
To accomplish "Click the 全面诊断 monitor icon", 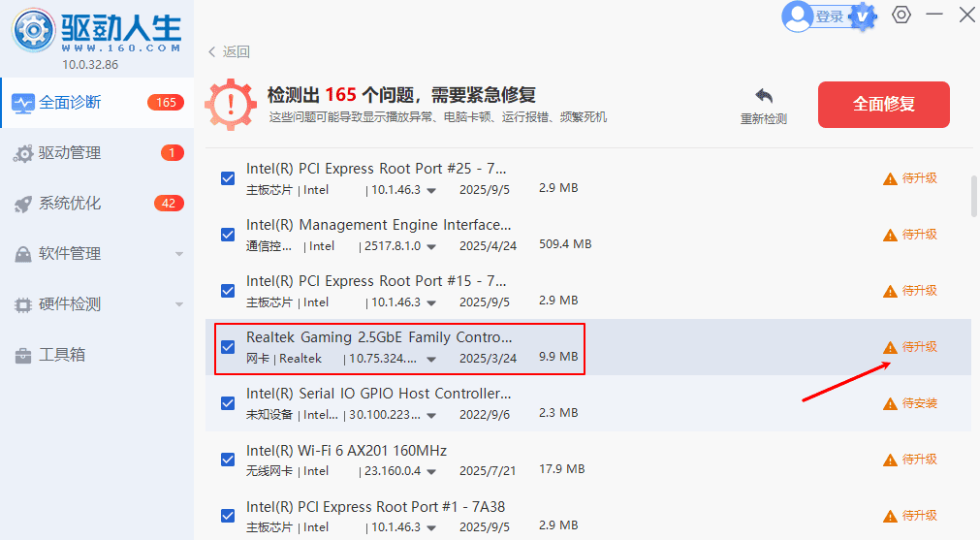I will pyautogui.click(x=23, y=103).
